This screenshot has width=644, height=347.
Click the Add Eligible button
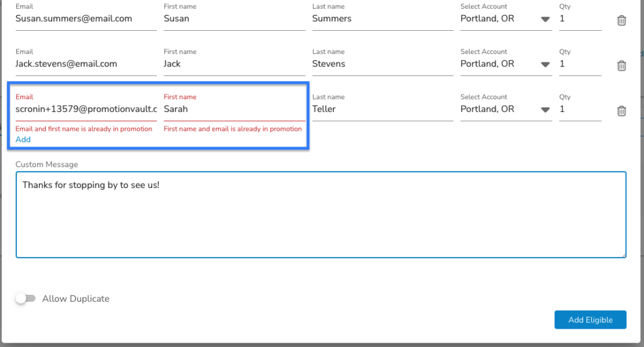(590, 320)
